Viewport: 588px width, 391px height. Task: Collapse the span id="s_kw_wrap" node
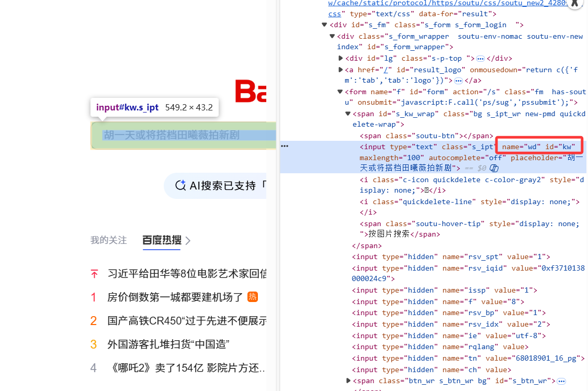[348, 114]
